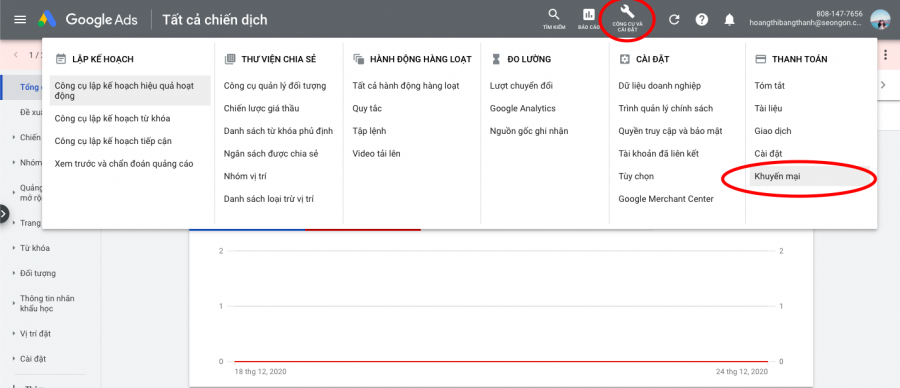Expand the Từ khóa sidebar item
Screen dimensions: 900x388
click(34, 248)
